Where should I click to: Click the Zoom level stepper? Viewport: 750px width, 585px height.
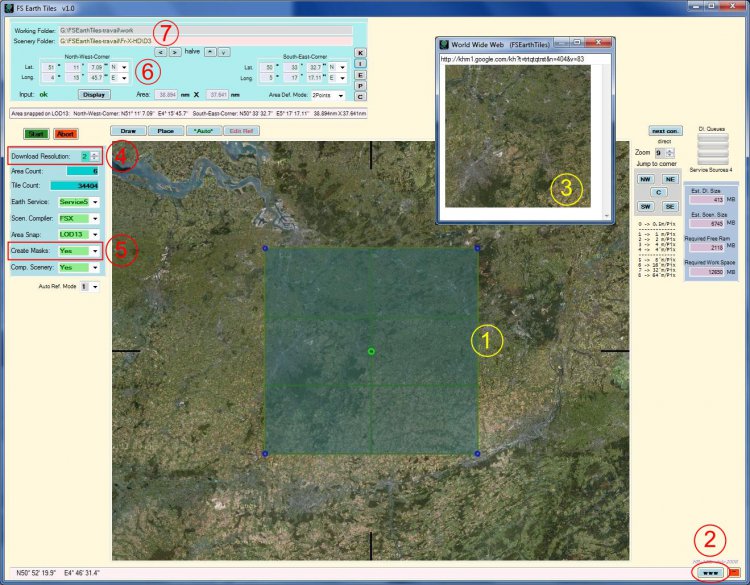click(x=670, y=153)
